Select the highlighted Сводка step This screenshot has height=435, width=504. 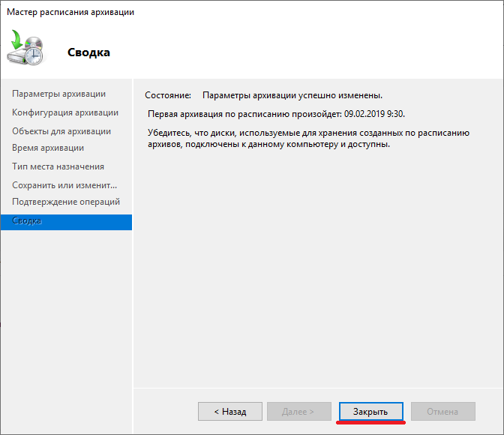66,222
